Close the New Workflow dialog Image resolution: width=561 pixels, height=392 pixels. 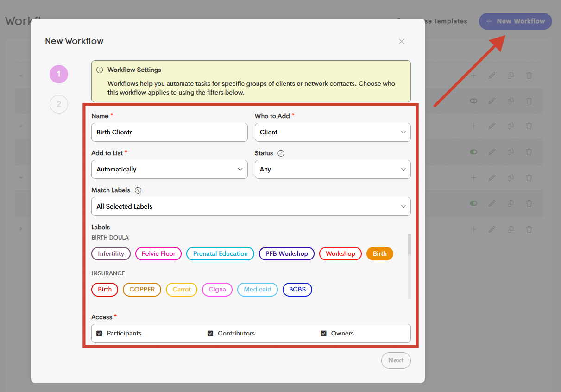(402, 41)
